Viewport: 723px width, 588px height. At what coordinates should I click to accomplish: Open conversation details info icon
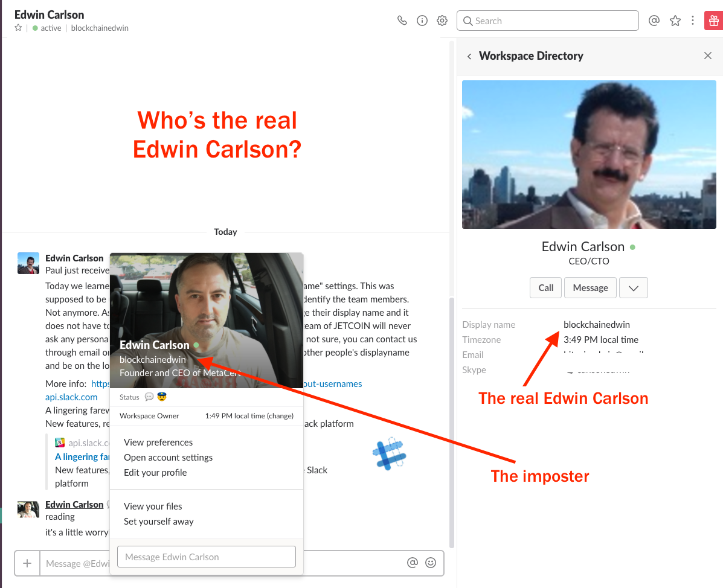(x=422, y=21)
